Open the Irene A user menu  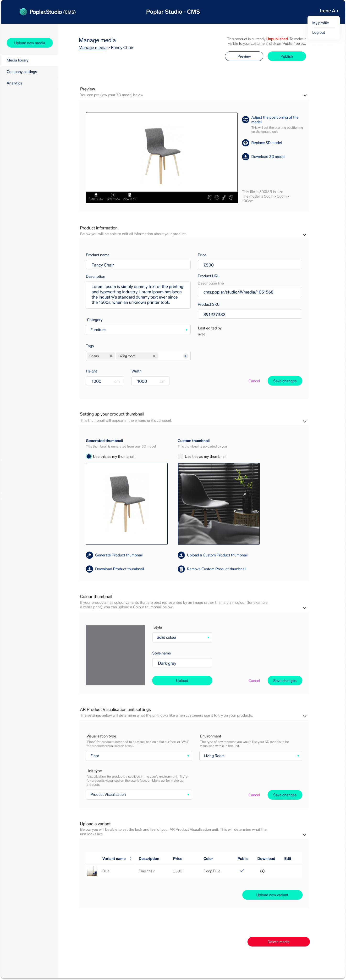coord(329,11)
